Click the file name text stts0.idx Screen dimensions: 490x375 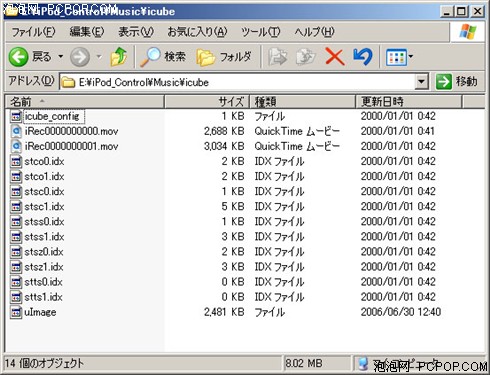click(43, 282)
